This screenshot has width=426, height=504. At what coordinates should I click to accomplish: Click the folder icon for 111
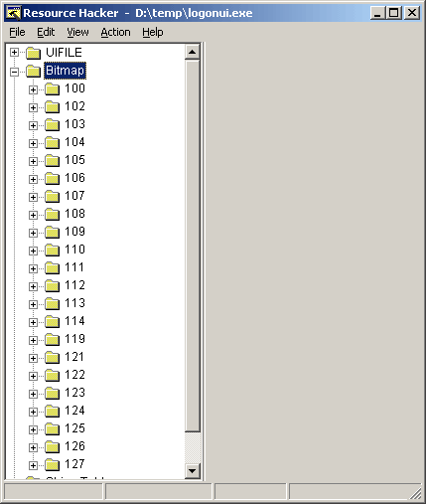(52, 267)
